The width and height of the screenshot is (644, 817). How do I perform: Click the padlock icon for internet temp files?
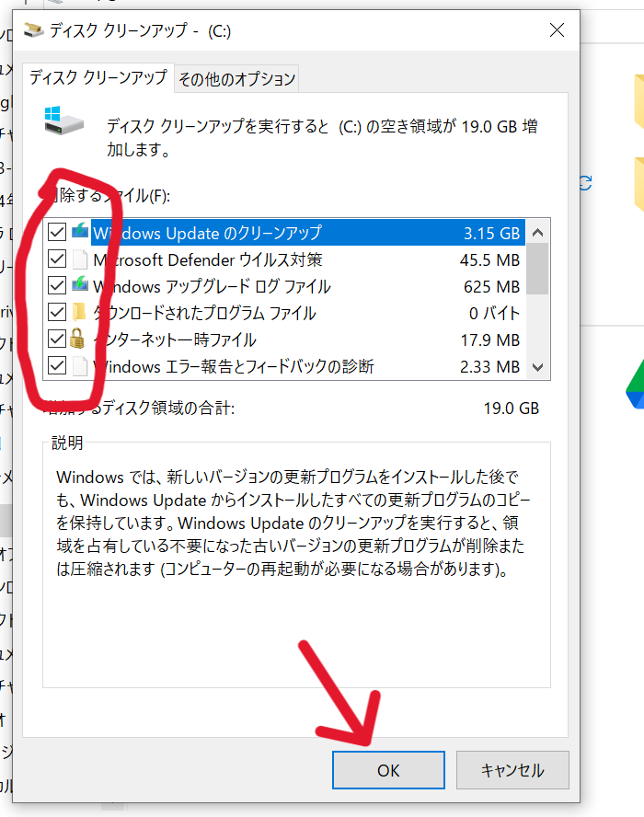(77, 339)
